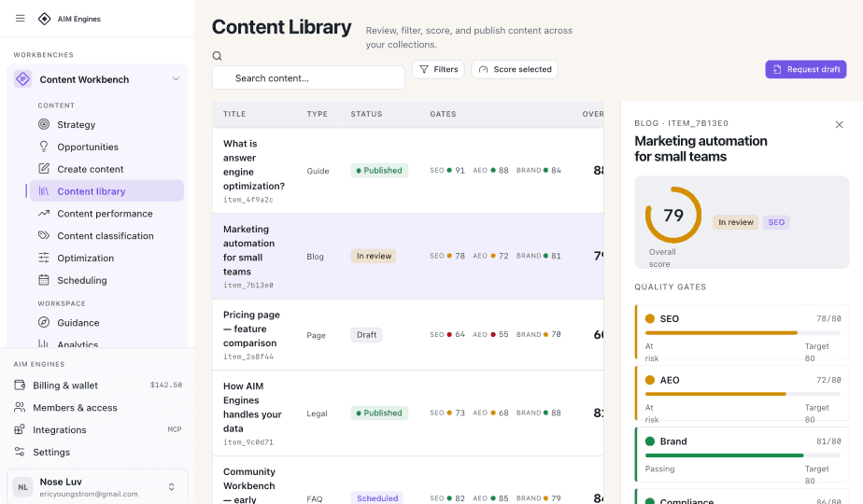This screenshot has height=504, width=863.
Task: Click the 'In review' status in table
Action: click(374, 256)
